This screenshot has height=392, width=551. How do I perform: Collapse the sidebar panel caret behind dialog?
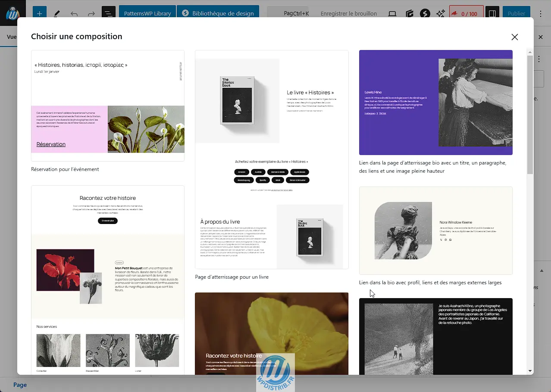click(x=542, y=271)
